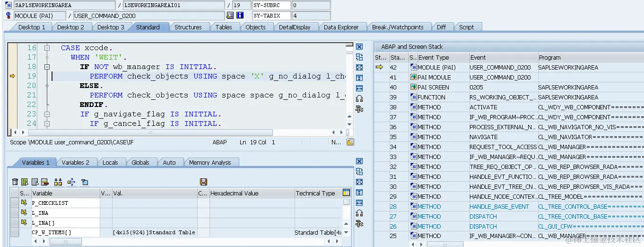Open variable table column layout icon

[346, 193]
